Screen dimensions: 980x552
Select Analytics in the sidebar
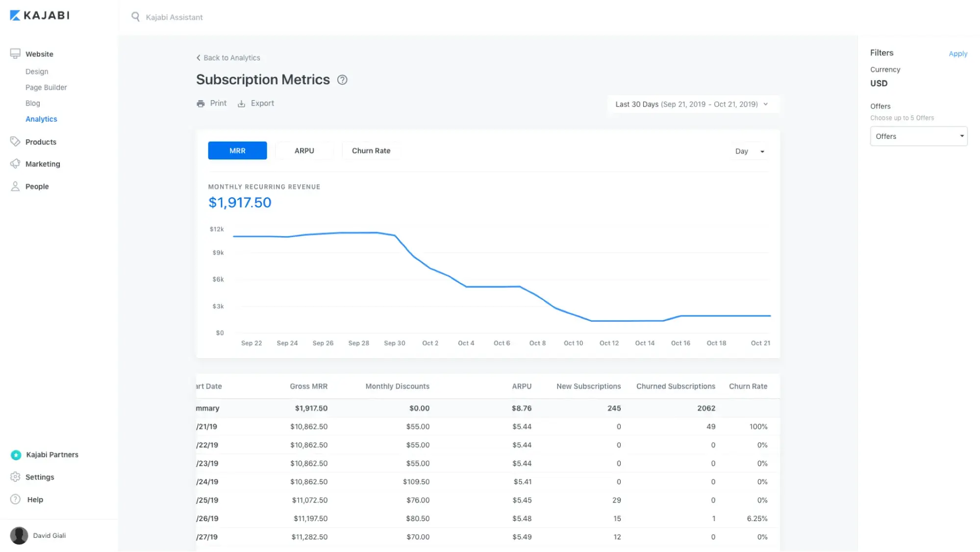41,119
